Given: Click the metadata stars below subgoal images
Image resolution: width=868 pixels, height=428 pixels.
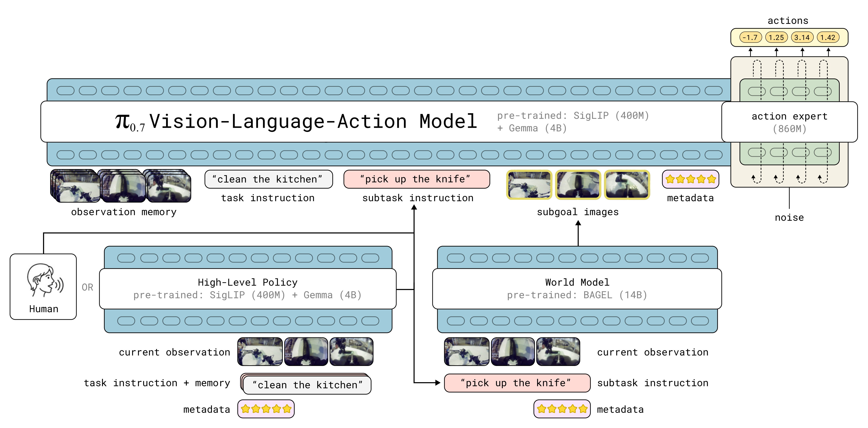Looking at the screenshot, I should click(x=690, y=179).
